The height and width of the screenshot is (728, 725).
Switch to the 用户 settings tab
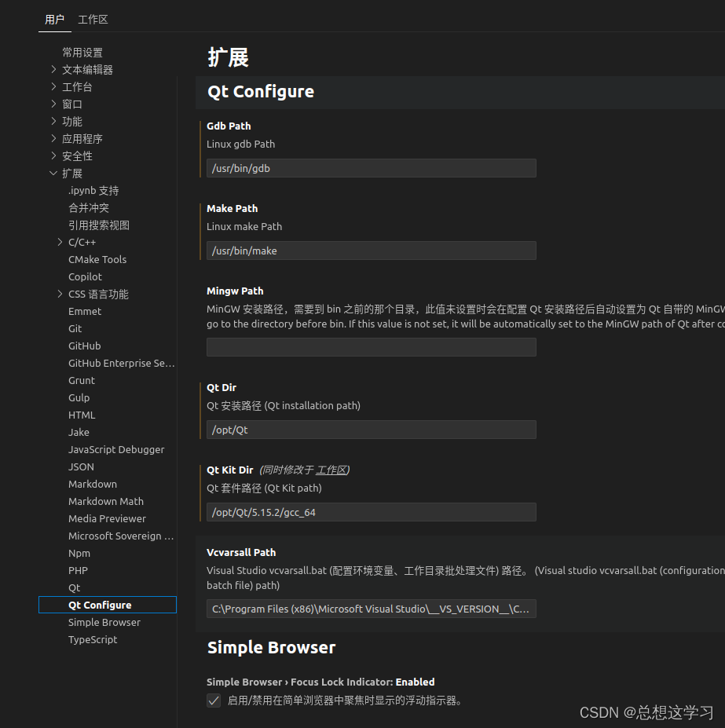[54, 19]
